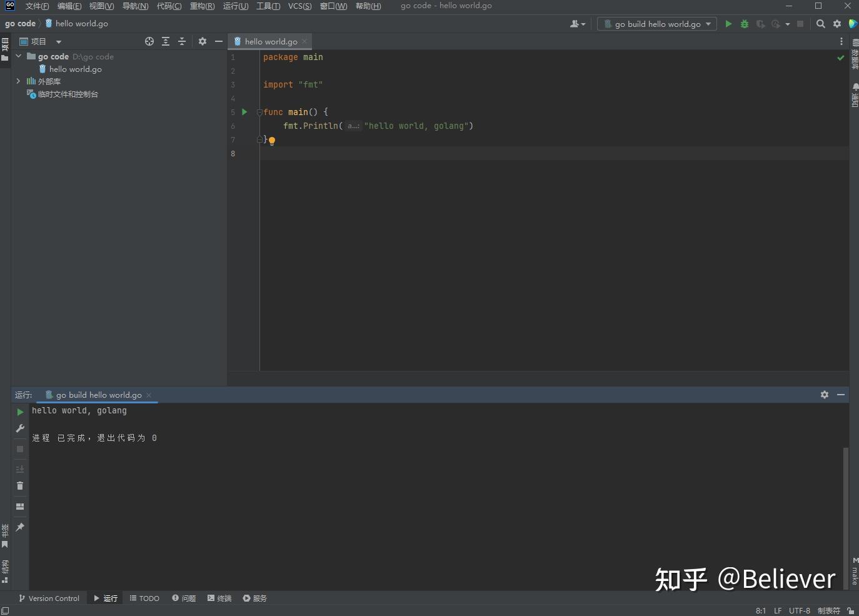Run the go build hello world.go configuration

pyautogui.click(x=728, y=24)
